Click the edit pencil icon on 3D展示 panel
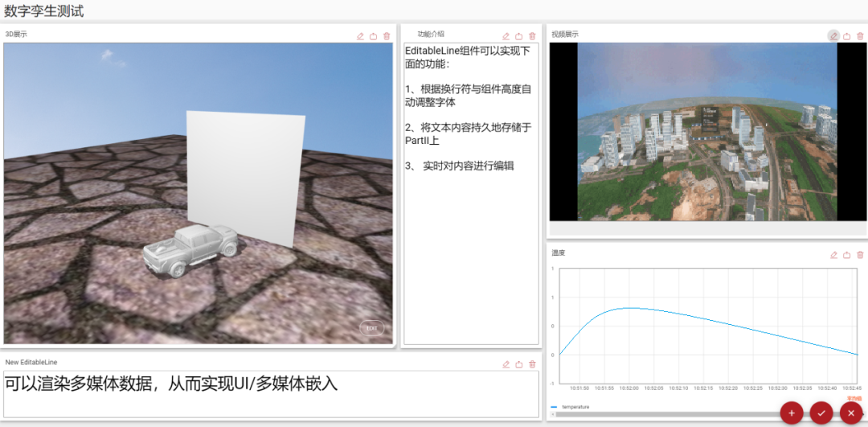 (360, 36)
